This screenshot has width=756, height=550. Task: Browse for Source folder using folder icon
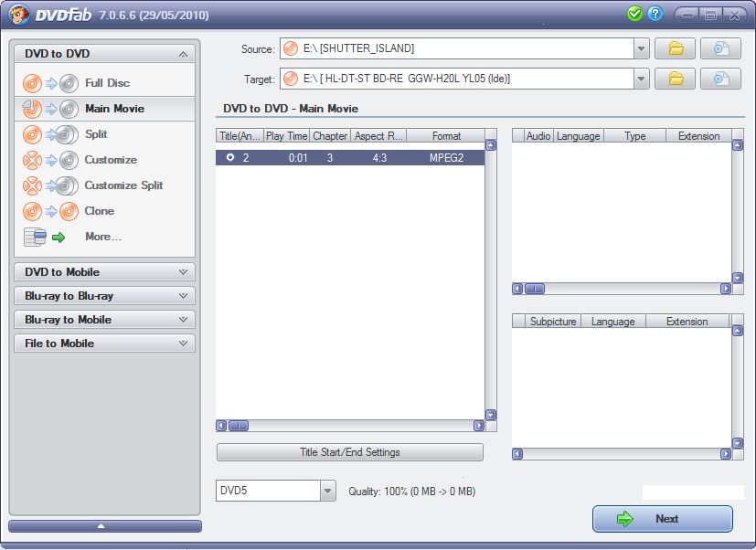click(x=675, y=48)
